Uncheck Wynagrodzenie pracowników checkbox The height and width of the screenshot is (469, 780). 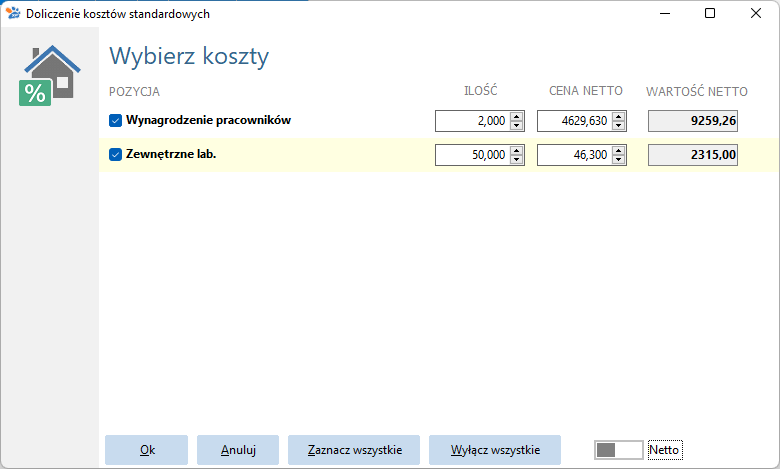(x=115, y=120)
